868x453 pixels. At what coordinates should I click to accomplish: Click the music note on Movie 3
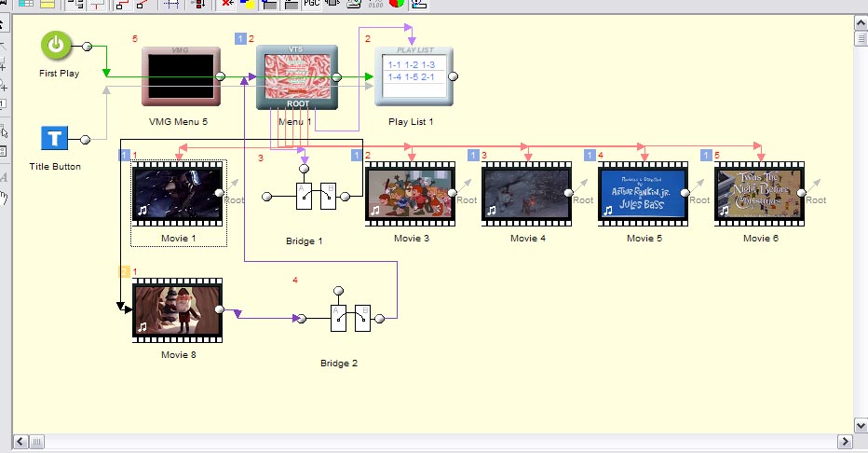point(375,210)
